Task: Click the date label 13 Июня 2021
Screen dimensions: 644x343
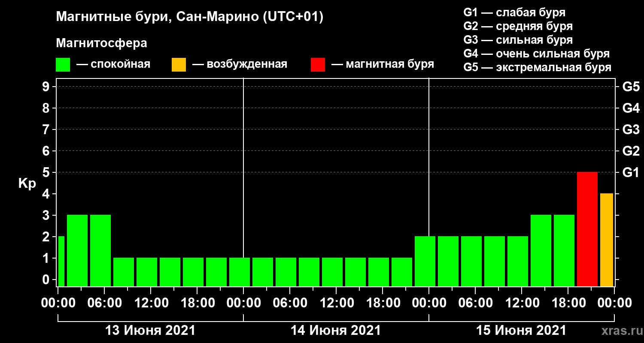Action: point(150,331)
